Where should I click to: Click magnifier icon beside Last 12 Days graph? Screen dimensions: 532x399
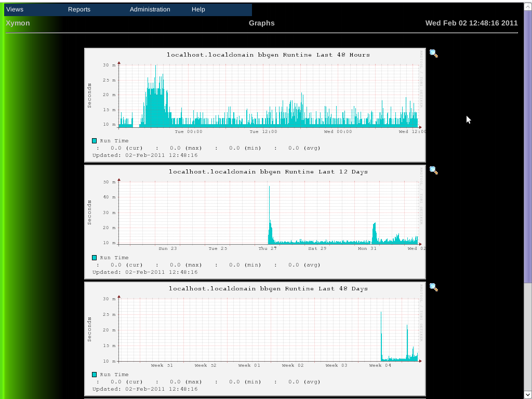coord(433,170)
